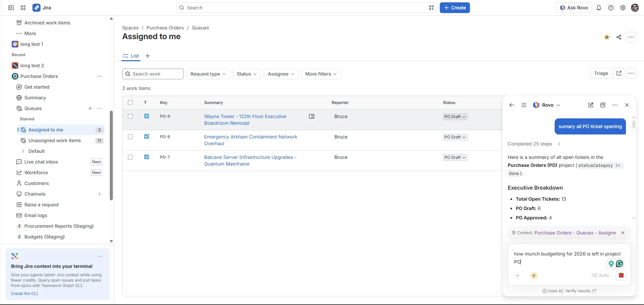Click the Purchase Orders breadcrumb link
This screenshot has height=305, width=644.
point(165,28)
